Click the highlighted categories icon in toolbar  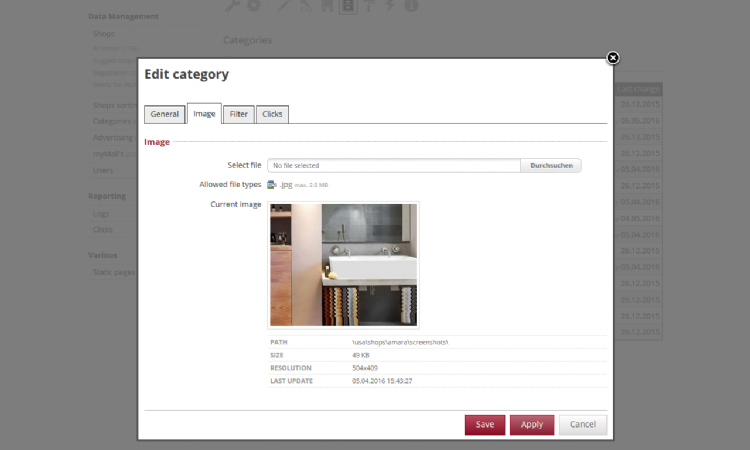click(x=347, y=5)
